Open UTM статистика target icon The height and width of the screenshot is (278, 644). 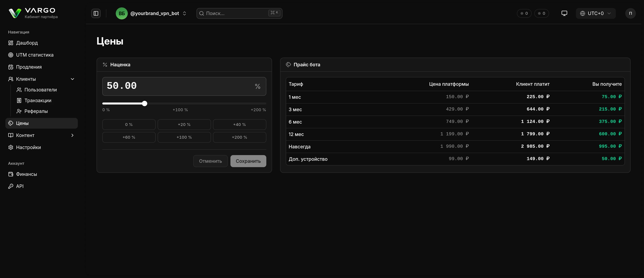[11, 55]
